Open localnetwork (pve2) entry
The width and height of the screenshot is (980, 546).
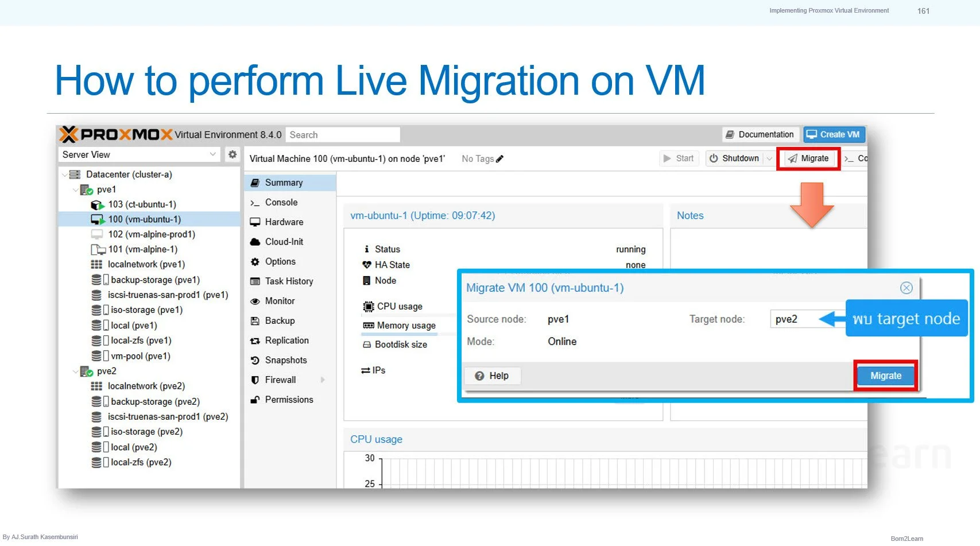click(146, 386)
